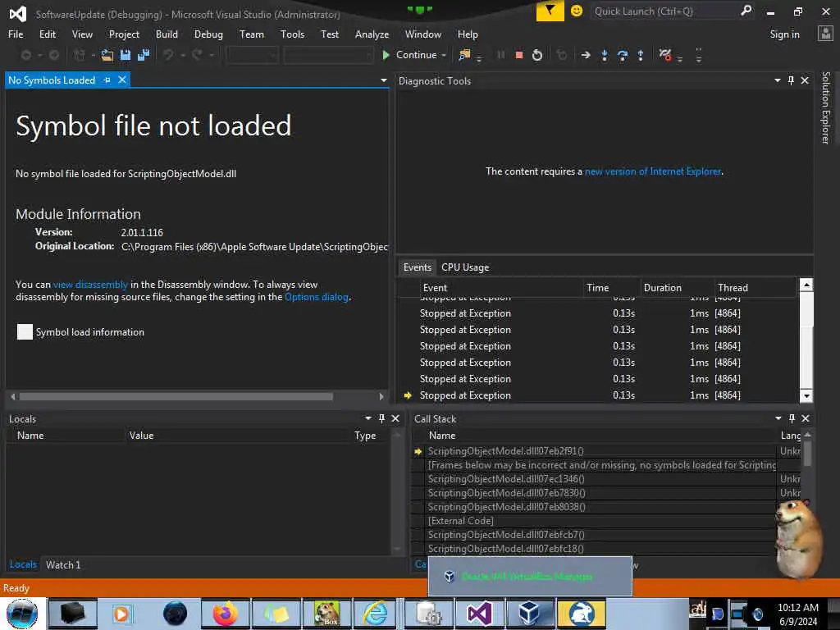Viewport: 840px width, 630px height.
Task: Click the Navigate Backward icon
Action: click(x=25, y=55)
